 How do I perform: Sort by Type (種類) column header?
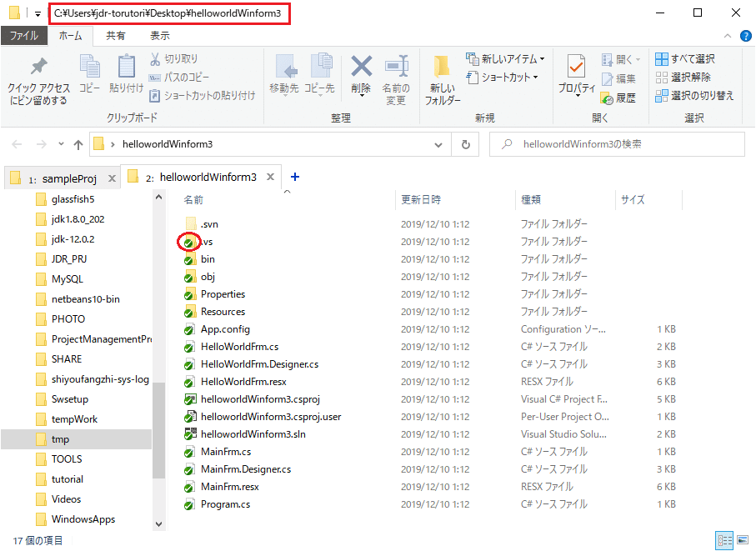(x=530, y=199)
